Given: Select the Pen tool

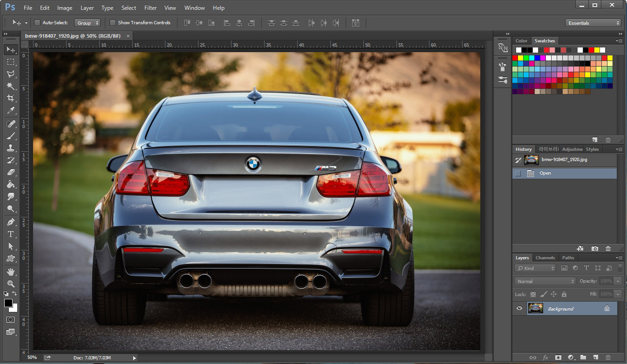Looking at the screenshot, I should pos(11,222).
